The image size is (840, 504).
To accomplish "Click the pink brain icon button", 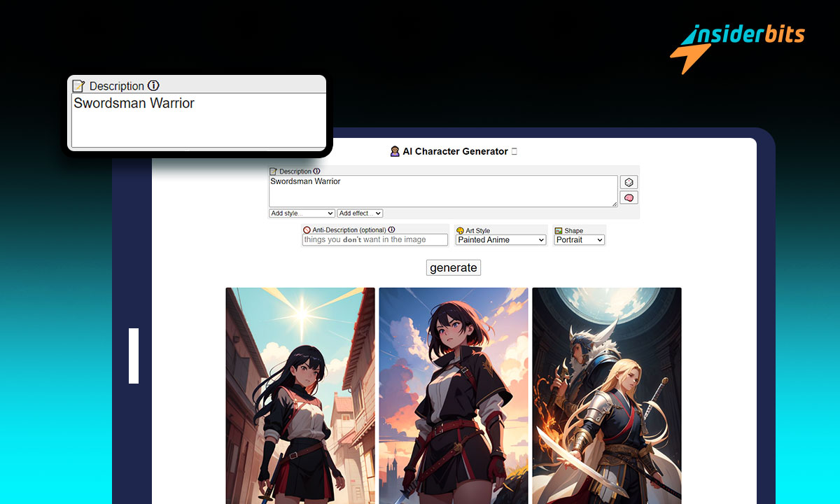I will [x=628, y=198].
